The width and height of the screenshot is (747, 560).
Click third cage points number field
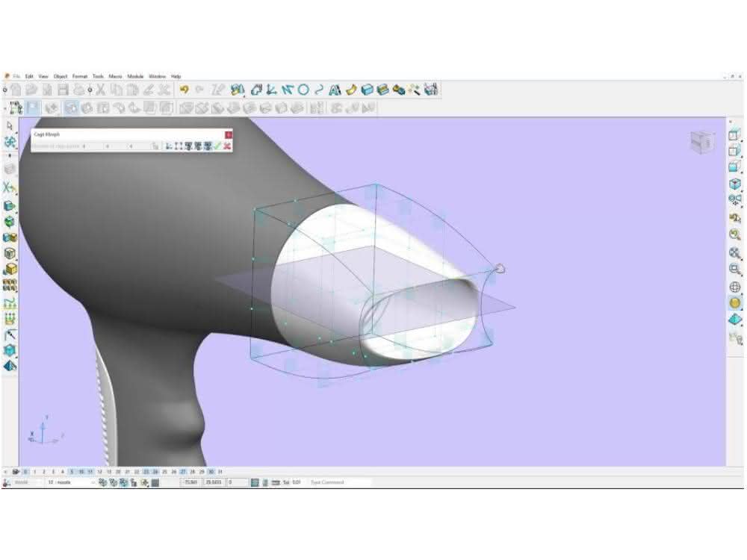[139, 146]
